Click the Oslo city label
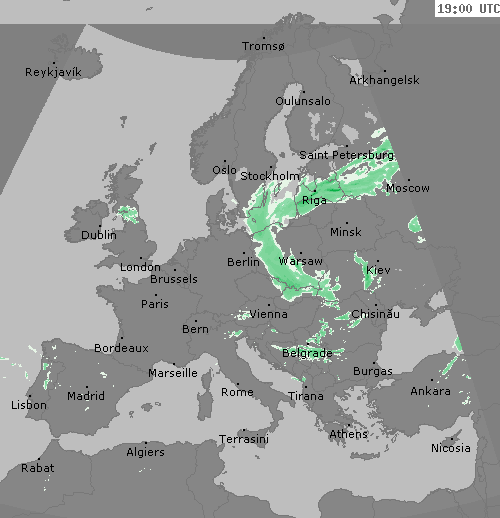Viewport: 500px width, 518px height. [224, 170]
